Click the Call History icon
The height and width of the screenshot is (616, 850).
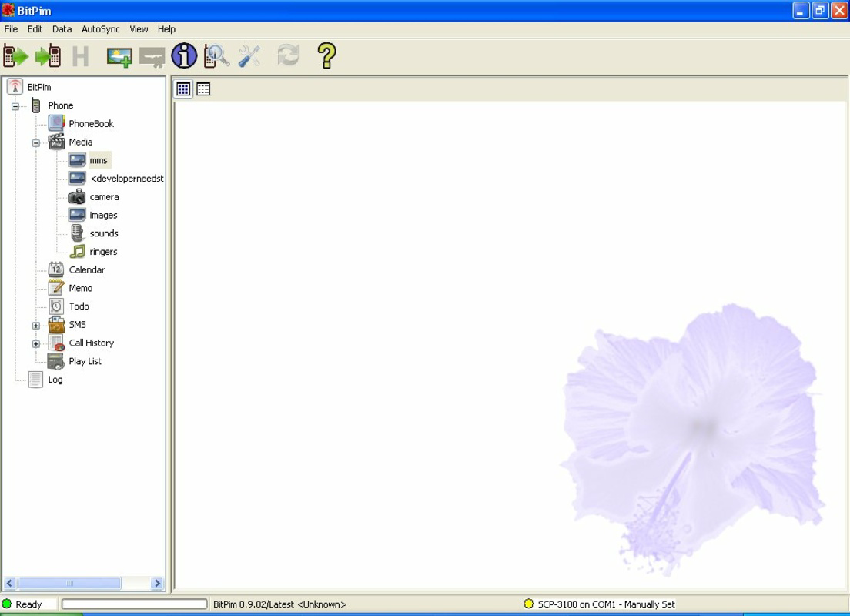coord(56,343)
